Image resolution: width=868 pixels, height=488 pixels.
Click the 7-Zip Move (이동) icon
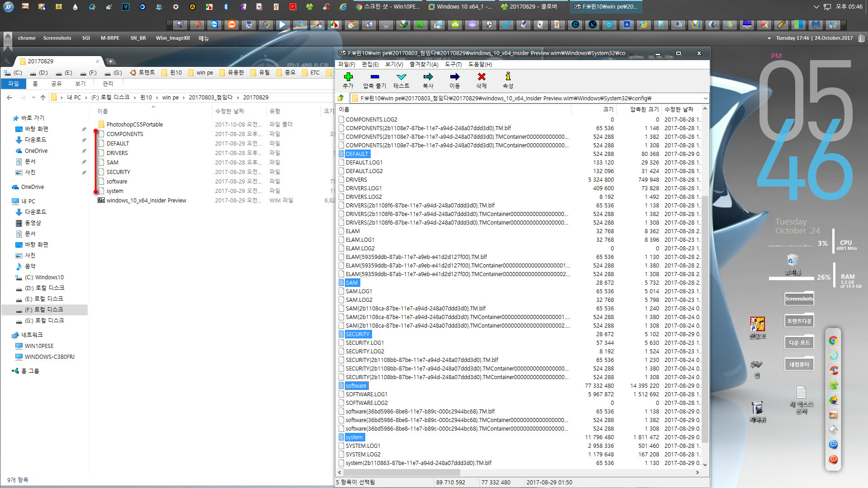coord(454,77)
